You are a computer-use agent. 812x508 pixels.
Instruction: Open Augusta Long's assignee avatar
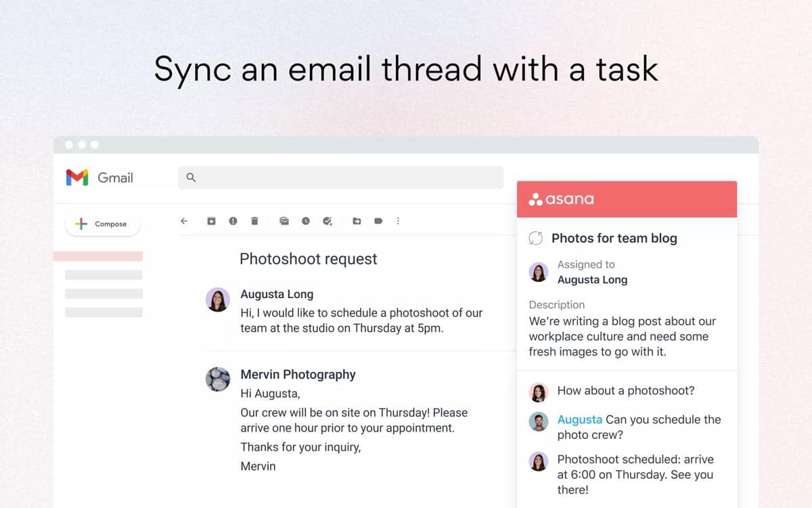coord(539,272)
